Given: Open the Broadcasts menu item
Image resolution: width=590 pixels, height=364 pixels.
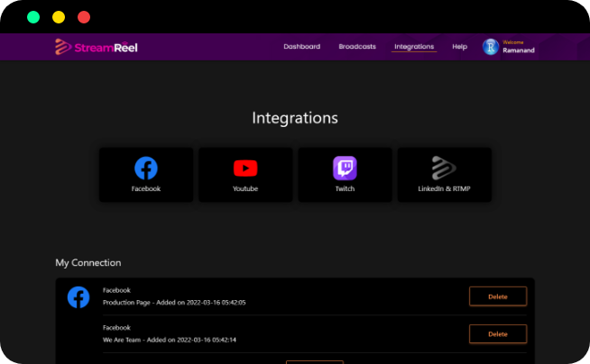Looking at the screenshot, I should (357, 47).
